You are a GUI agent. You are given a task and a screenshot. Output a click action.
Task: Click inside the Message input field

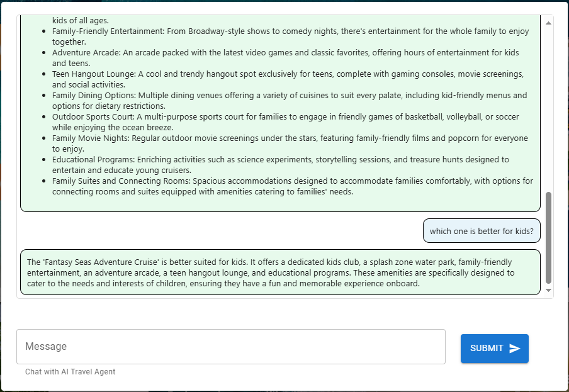click(x=233, y=346)
